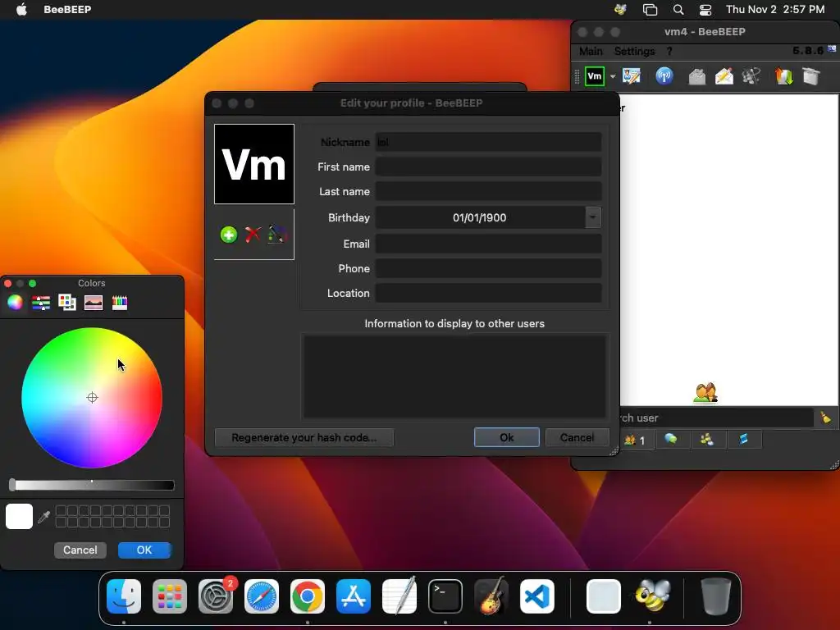Viewport: 840px width, 630px height.
Task: Click the clock showing Thu Nov 2 2:57 PM
Action: pyautogui.click(x=775, y=9)
